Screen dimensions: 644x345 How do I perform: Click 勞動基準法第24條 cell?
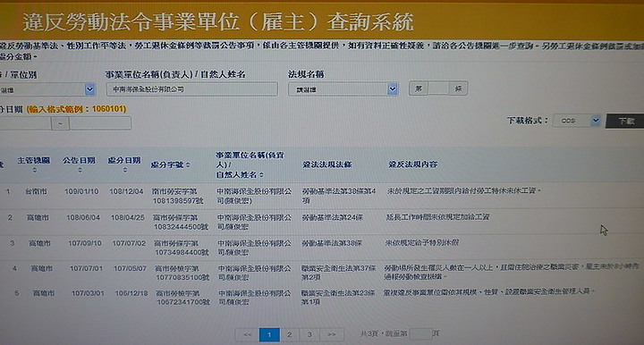tap(332, 217)
